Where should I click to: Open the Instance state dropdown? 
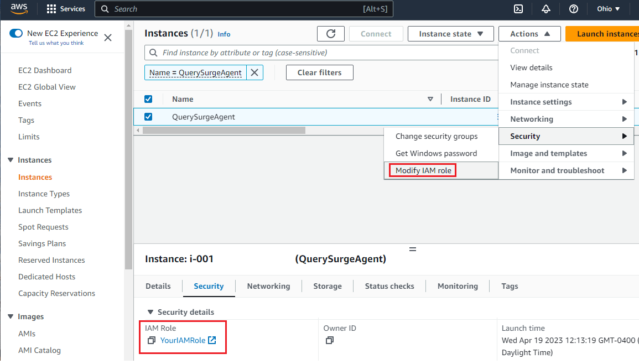450,33
